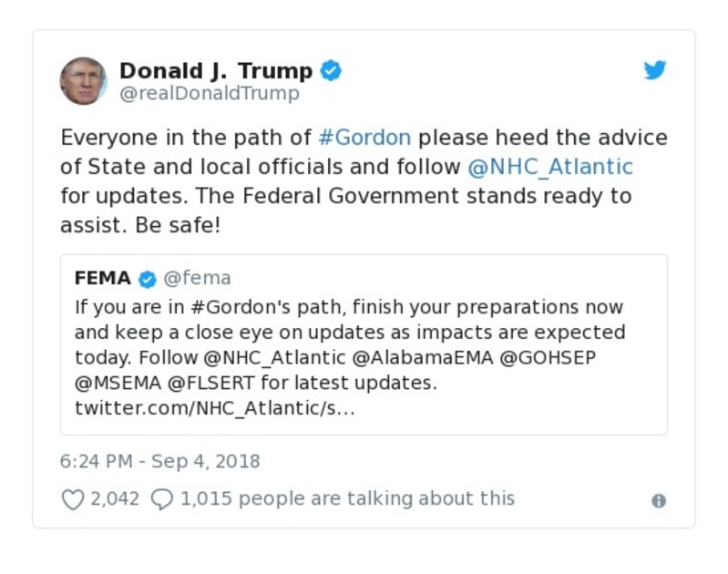The height and width of the screenshot is (574, 728).
Task: Open the @realDonaldTrump handle link
Action: (x=209, y=94)
